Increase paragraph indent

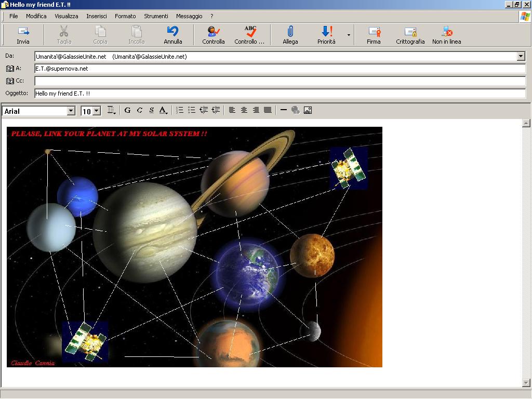click(216, 110)
